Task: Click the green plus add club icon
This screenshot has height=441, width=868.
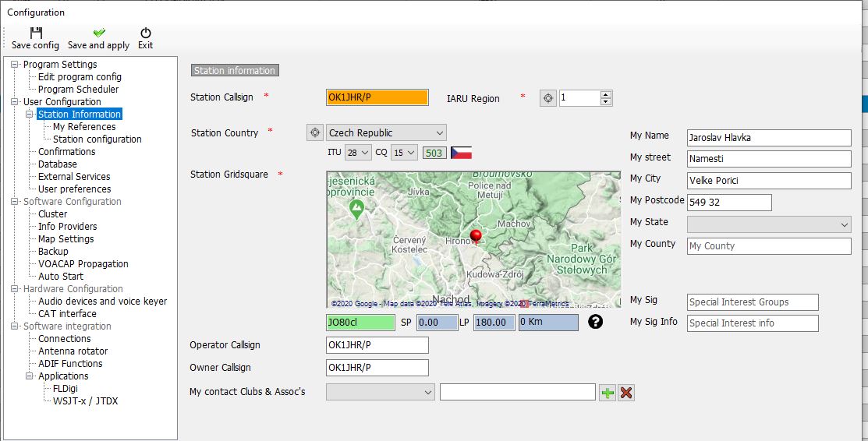Action: 608,393
